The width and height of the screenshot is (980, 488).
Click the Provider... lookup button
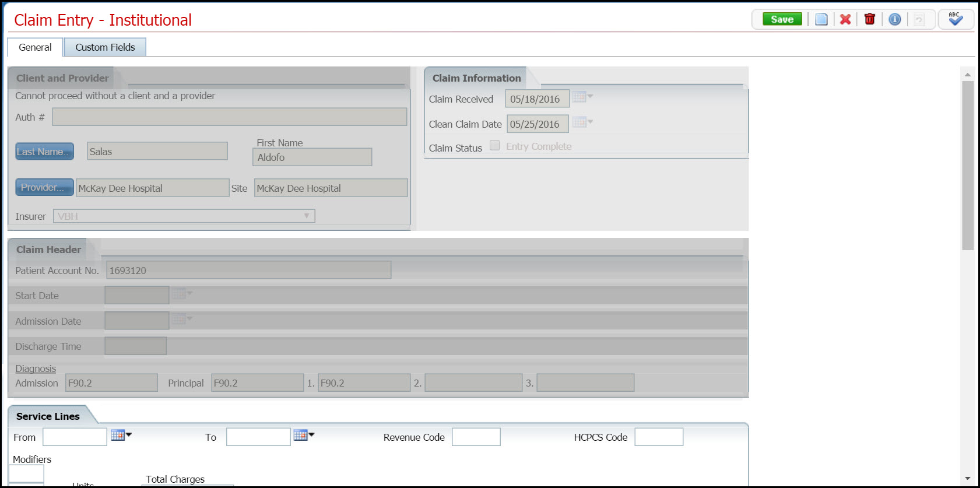pyautogui.click(x=44, y=187)
